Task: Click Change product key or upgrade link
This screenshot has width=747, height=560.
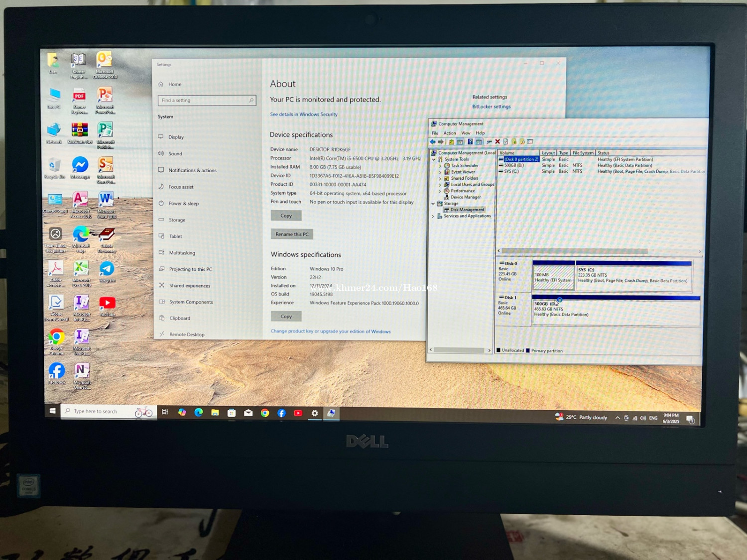Action: [x=331, y=332]
